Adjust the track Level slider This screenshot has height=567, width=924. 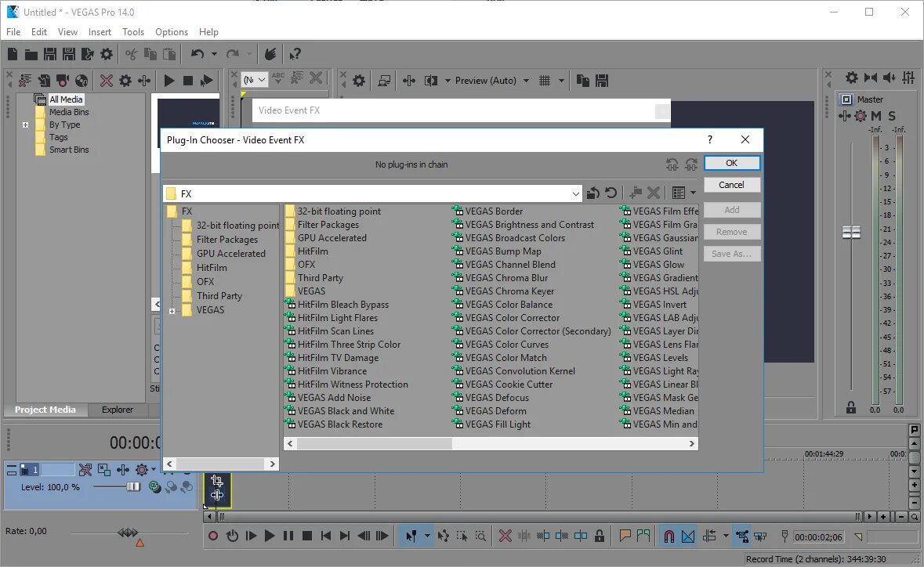click(x=134, y=487)
